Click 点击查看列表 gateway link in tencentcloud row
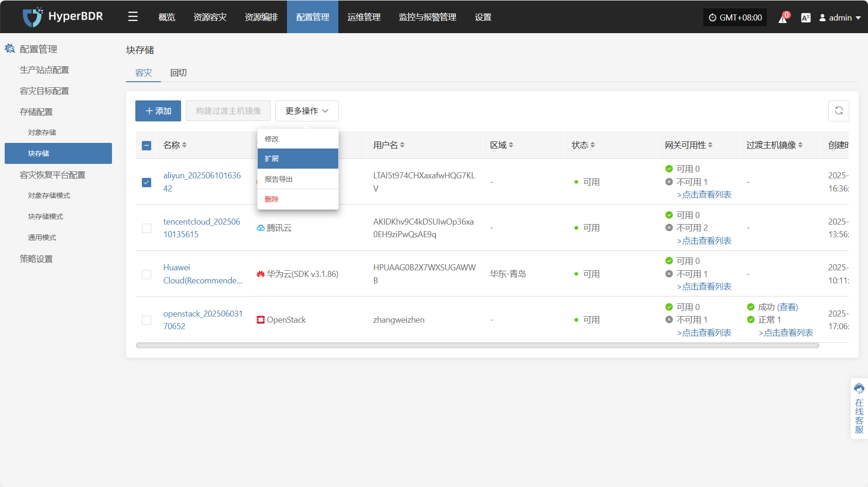 (704, 241)
